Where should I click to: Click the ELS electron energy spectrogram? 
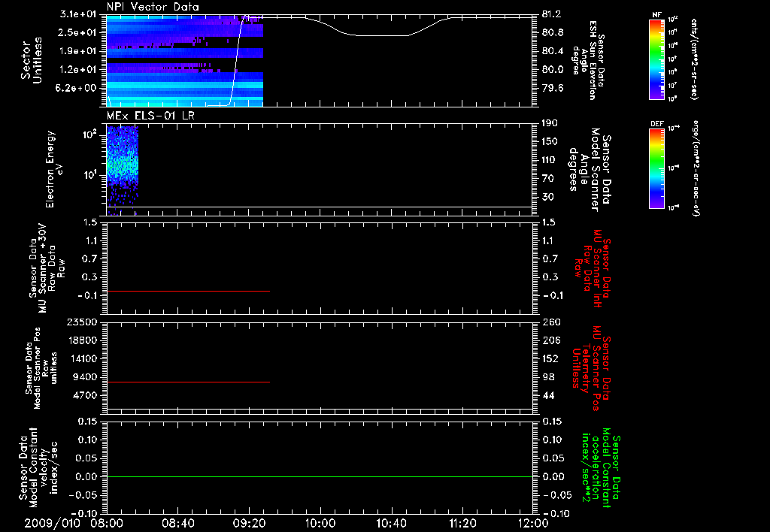click(x=123, y=171)
